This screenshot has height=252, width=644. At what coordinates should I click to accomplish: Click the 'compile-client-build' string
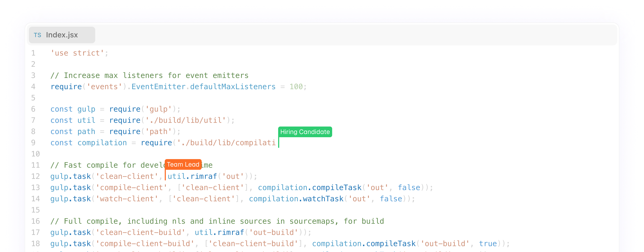tap(145, 244)
